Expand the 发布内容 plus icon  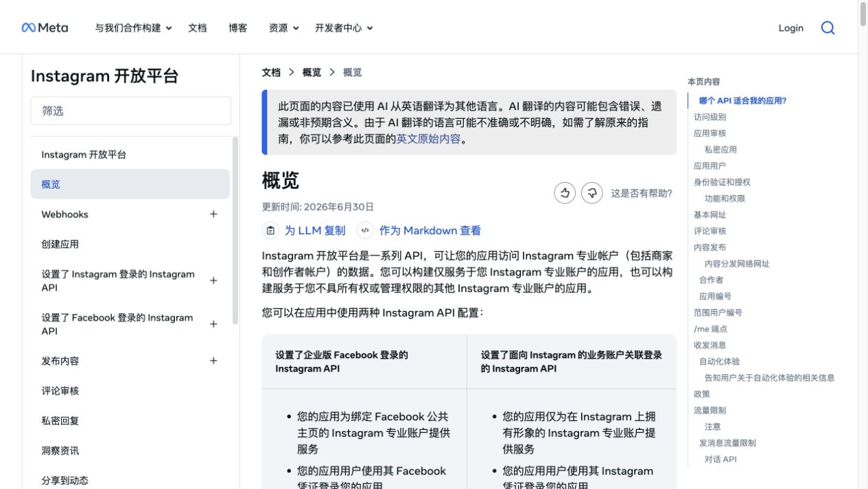[x=213, y=361]
